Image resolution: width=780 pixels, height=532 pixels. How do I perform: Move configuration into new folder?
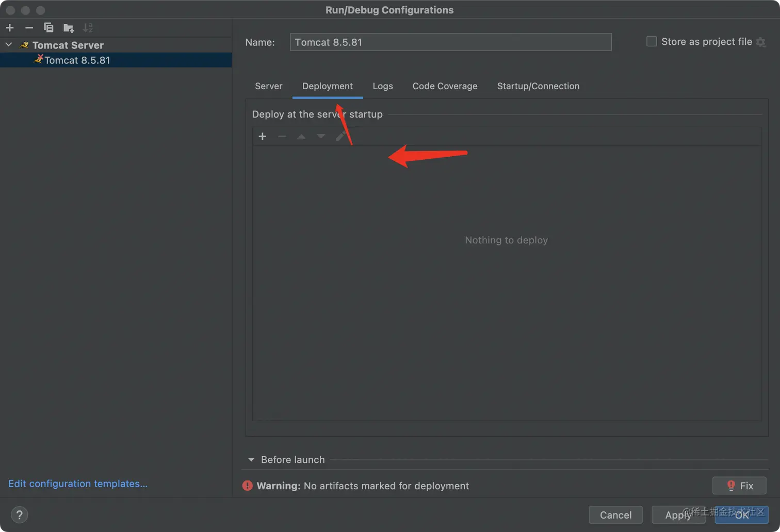point(69,28)
